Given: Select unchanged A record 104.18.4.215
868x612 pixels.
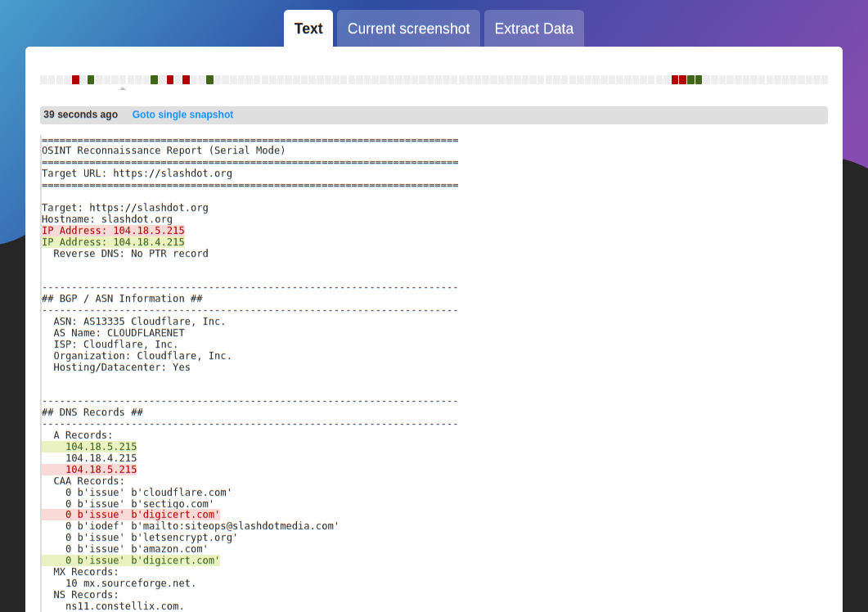Looking at the screenshot, I should click(101, 458).
